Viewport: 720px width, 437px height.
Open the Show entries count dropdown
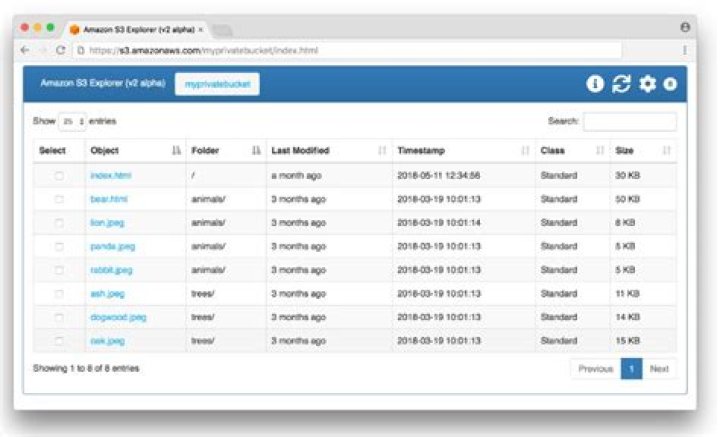tap(72, 121)
